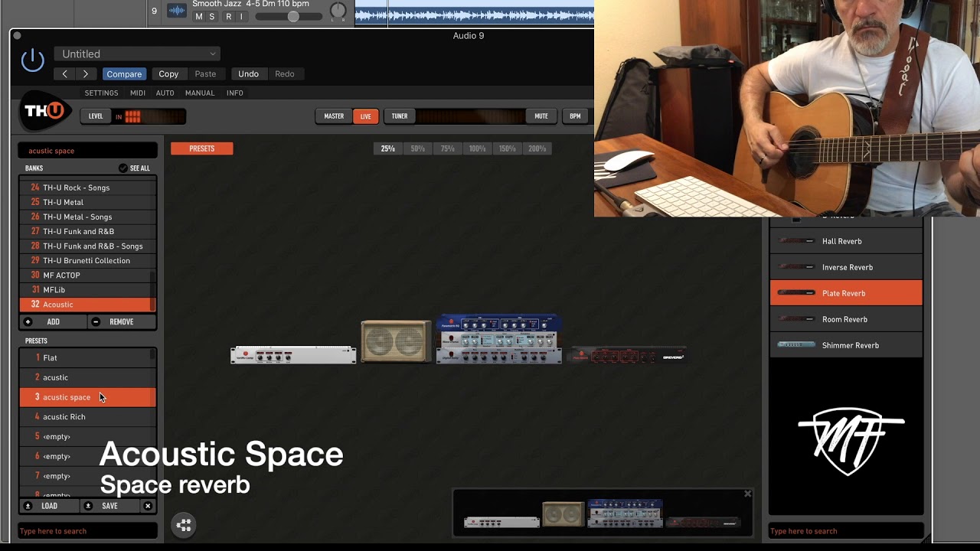Click the audio waveform icon on track 9
The height and width of the screenshot is (551, 980).
[177, 11]
